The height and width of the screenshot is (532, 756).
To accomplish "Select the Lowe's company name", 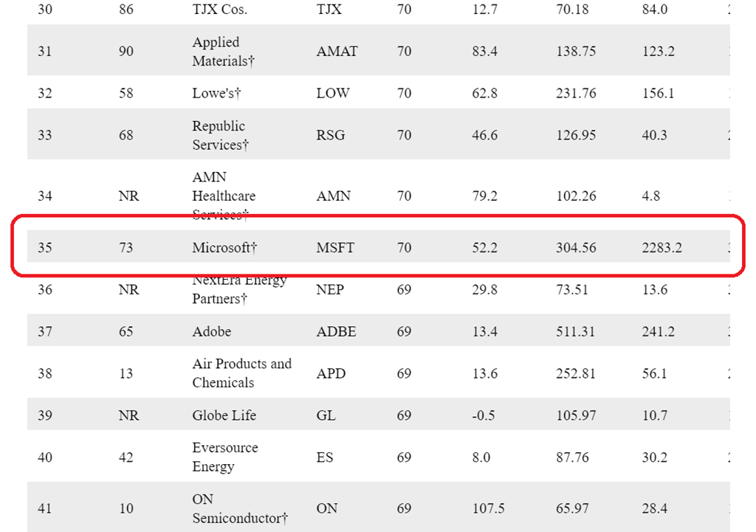I will 219,93.
